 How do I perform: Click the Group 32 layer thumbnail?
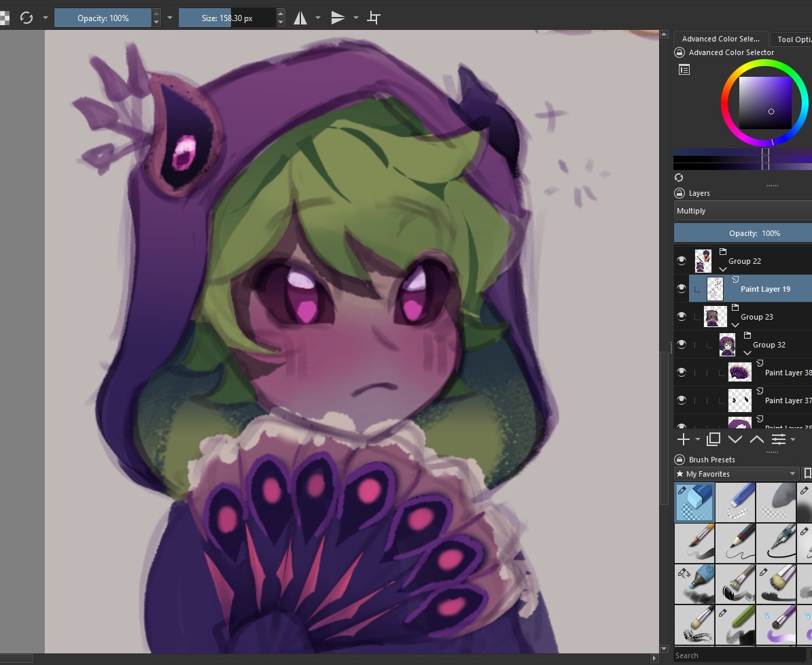pyautogui.click(x=728, y=345)
